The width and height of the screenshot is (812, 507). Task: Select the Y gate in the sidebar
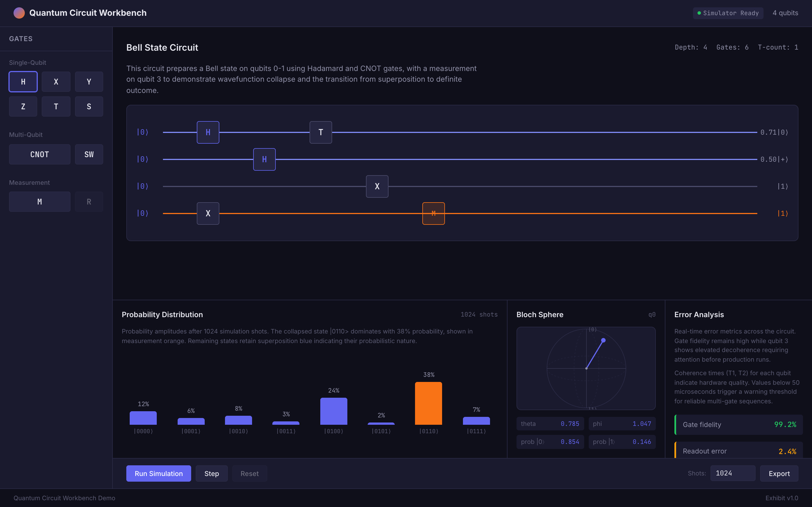89,81
